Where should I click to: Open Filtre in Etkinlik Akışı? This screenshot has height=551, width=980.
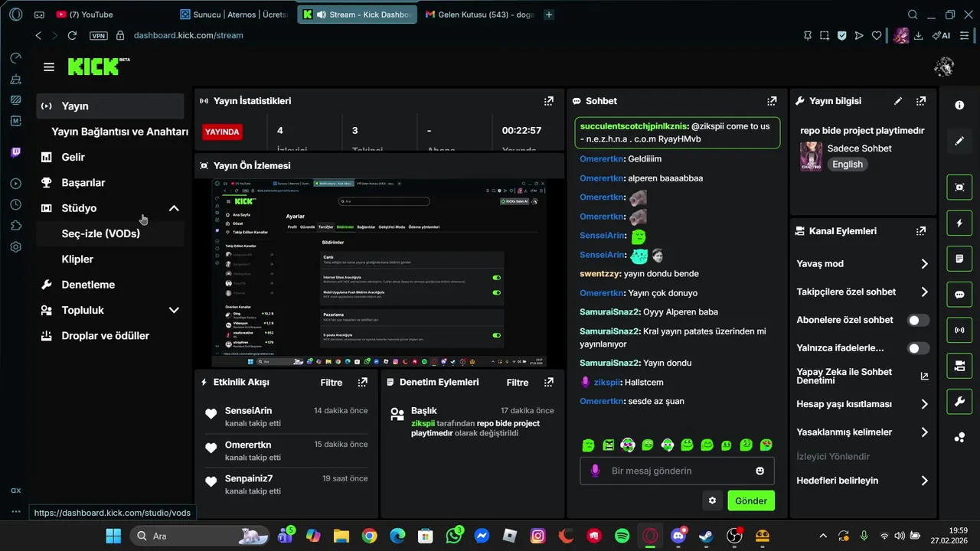tap(332, 382)
